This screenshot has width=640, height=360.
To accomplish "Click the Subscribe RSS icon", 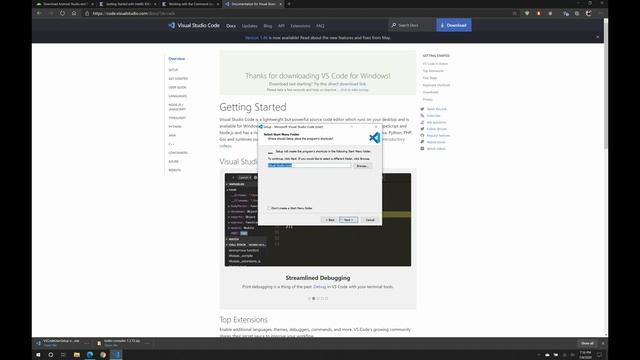I will coord(422,116).
